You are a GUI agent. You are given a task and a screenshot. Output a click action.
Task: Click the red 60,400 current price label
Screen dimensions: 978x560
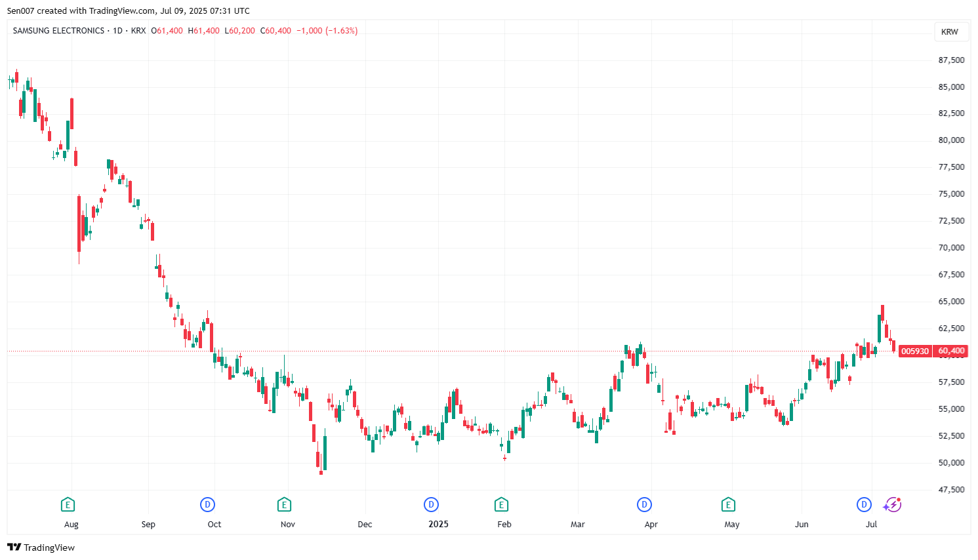tap(951, 351)
